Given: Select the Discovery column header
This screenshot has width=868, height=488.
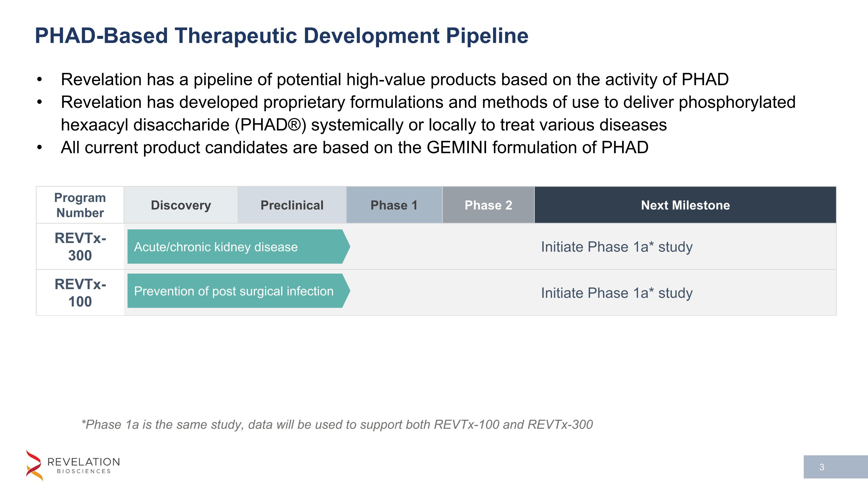Looking at the screenshot, I should [x=181, y=205].
